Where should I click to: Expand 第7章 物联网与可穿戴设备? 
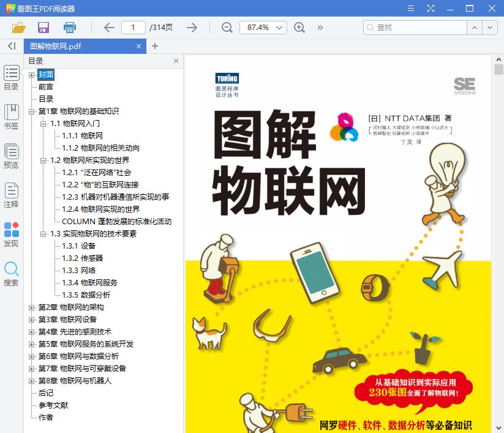pyautogui.click(x=31, y=369)
